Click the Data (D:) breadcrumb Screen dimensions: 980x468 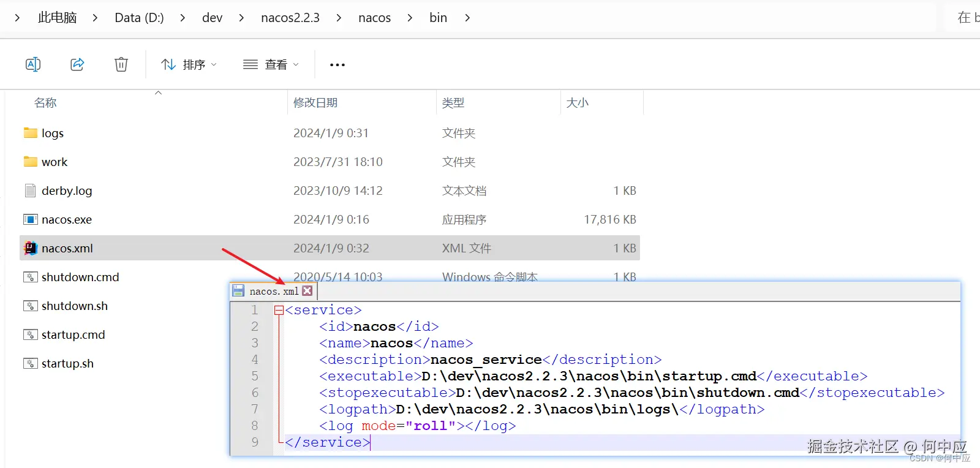coord(139,18)
